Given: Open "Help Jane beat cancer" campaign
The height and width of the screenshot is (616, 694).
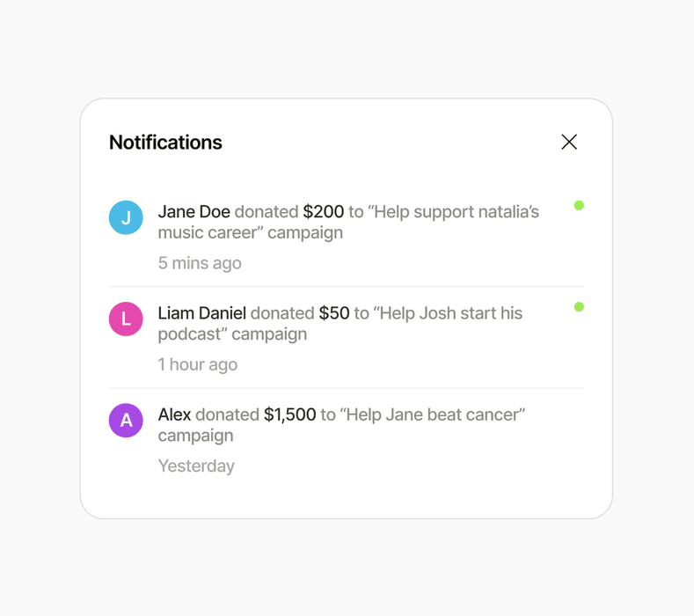Looking at the screenshot, I should pyautogui.click(x=432, y=414).
